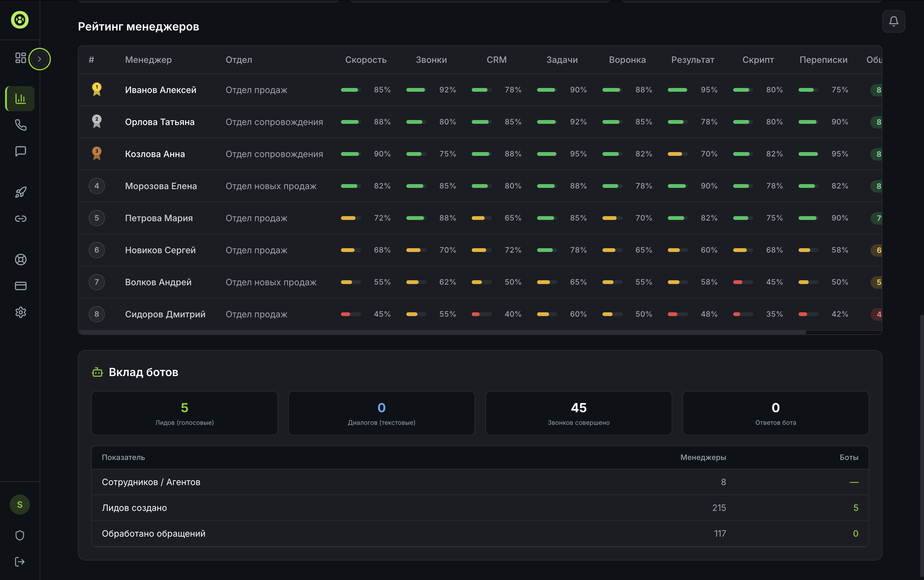Select the analytics bar chart icon

click(20, 99)
